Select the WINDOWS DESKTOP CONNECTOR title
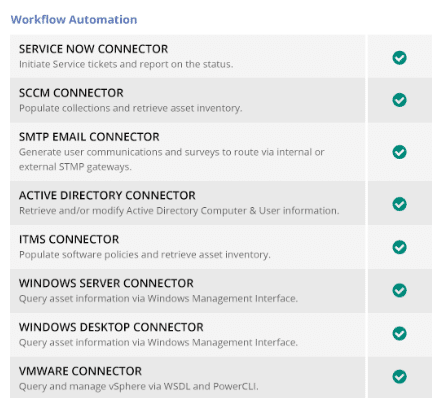The height and width of the screenshot is (398, 432). tap(111, 327)
